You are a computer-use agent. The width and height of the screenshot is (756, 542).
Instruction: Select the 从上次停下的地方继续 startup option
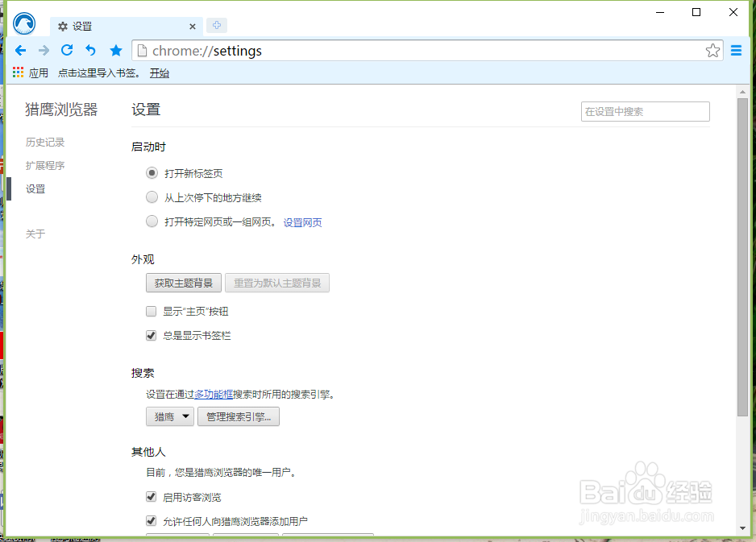point(152,197)
